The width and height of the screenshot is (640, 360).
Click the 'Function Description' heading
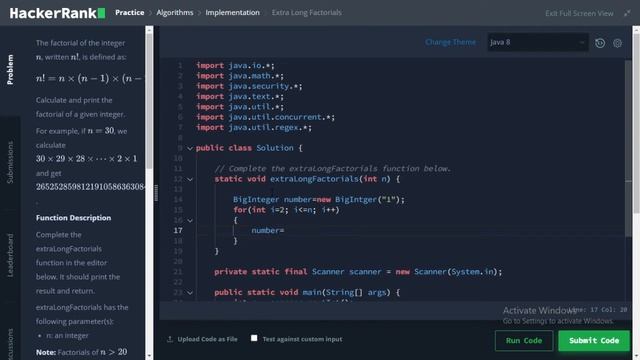[x=73, y=218]
